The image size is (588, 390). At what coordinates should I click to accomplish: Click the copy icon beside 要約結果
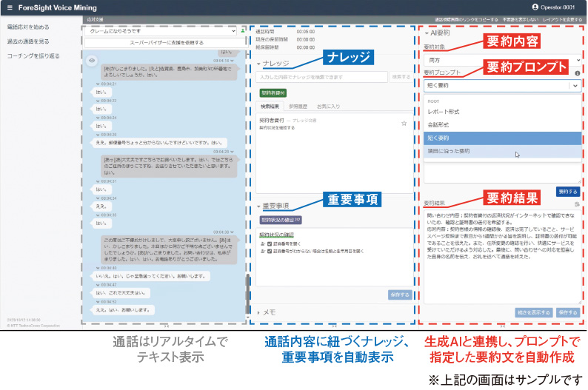pos(577,204)
